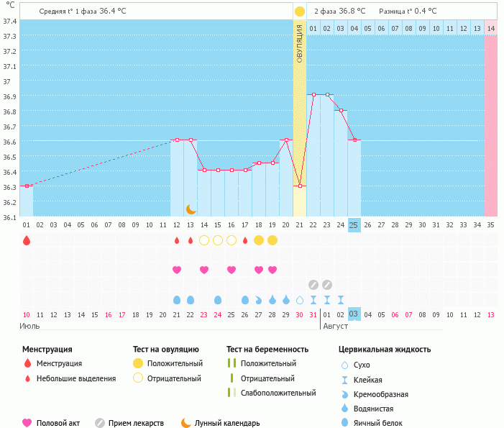
Task: Click the medication icon on August 1
Action: coord(327,284)
